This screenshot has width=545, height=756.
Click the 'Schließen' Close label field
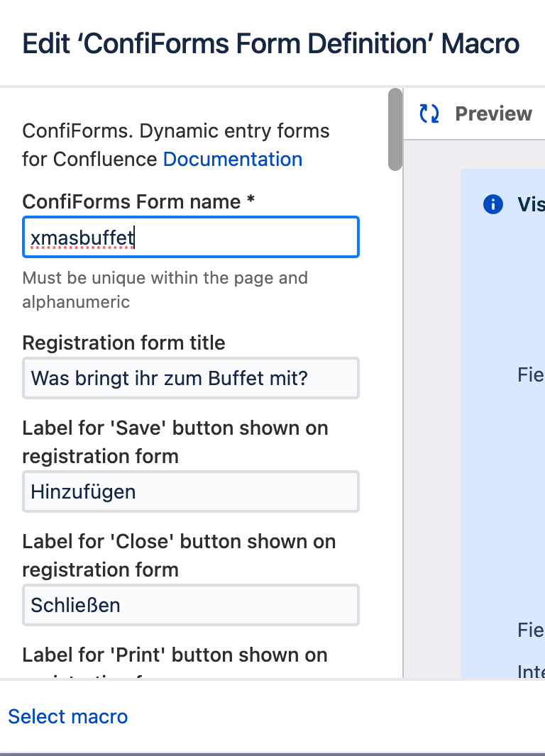point(190,605)
